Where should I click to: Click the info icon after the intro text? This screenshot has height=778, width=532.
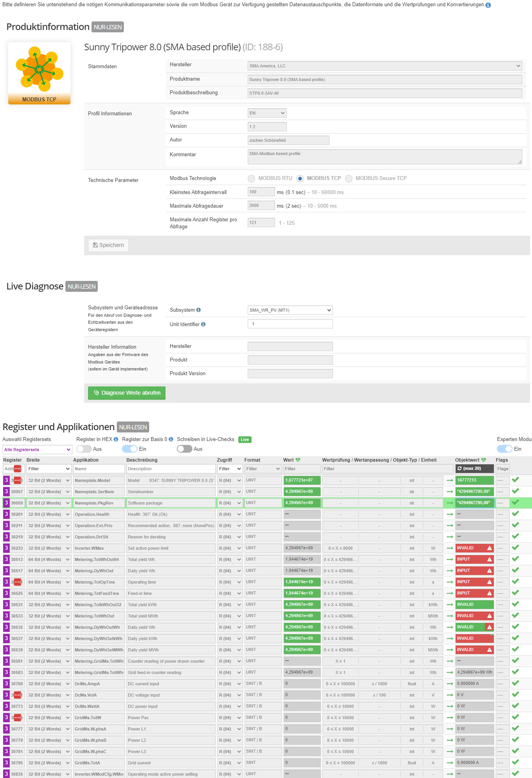tap(488, 5)
